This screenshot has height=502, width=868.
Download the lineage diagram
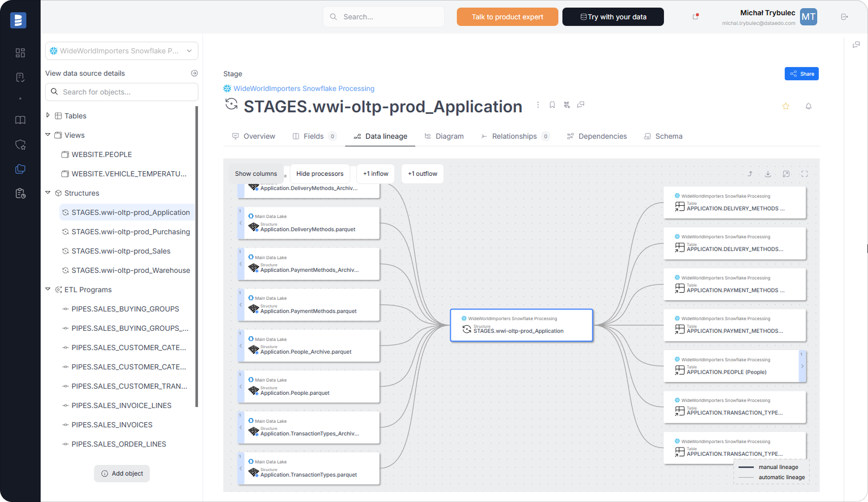tap(768, 174)
